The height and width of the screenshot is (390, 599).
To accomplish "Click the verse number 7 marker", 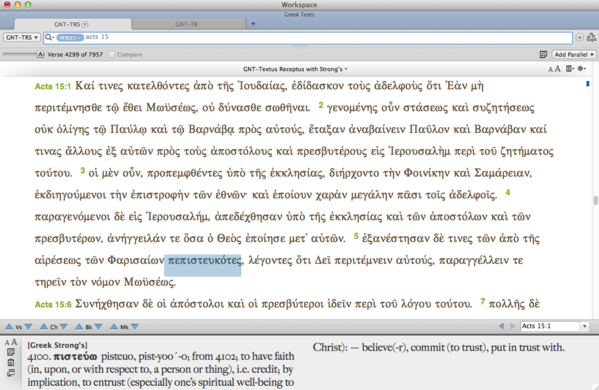I will [482, 301].
